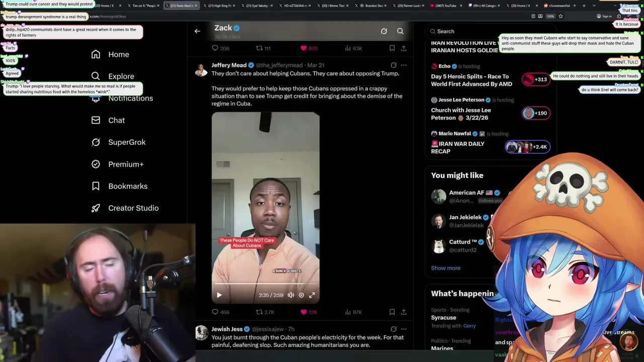The height and width of the screenshot is (362, 644).
Task: Bookmark the Jeffery Mead post
Action: (x=392, y=312)
